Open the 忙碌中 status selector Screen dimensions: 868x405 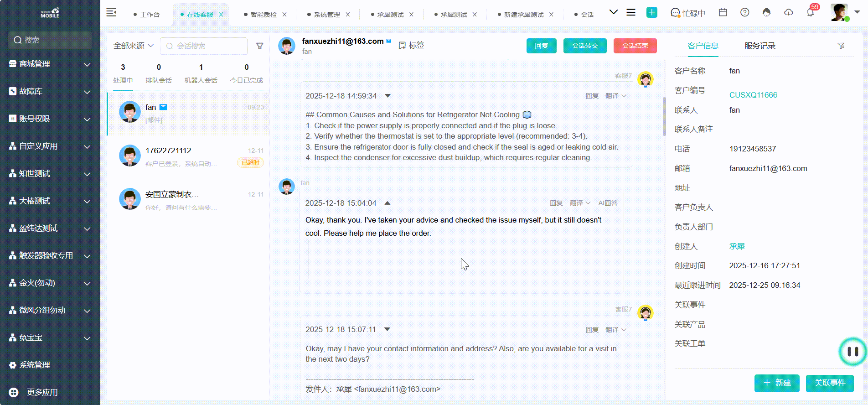pos(688,13)
